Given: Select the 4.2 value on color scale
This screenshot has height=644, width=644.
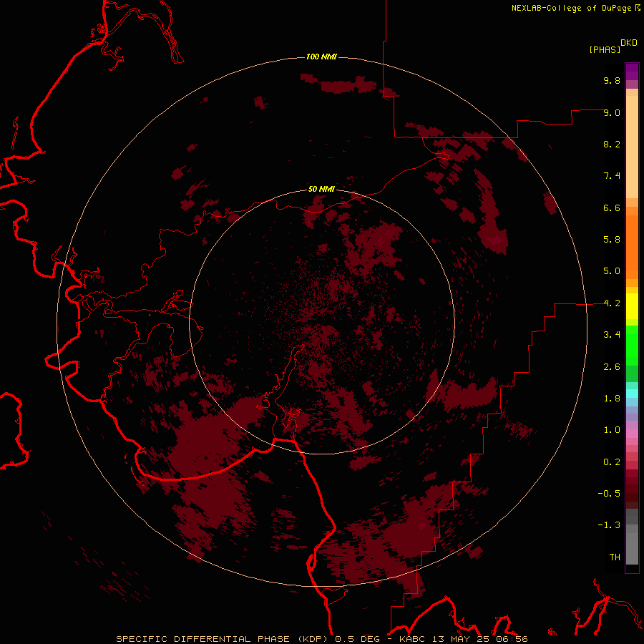Looking at the screenshot, I should (612, 303).
